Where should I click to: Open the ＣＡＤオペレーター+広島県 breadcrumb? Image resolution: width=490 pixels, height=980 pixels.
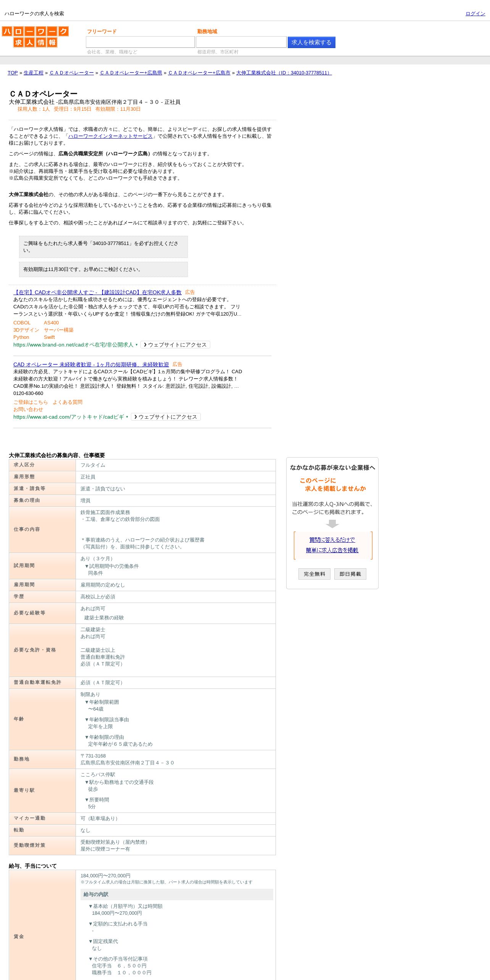(x=131, y=73)
